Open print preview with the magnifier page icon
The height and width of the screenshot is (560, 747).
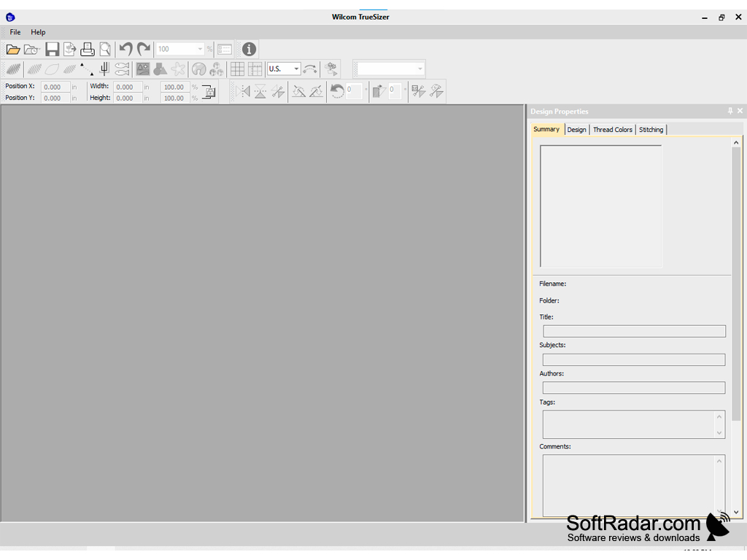pyautogui.click(x=105, y=49)
